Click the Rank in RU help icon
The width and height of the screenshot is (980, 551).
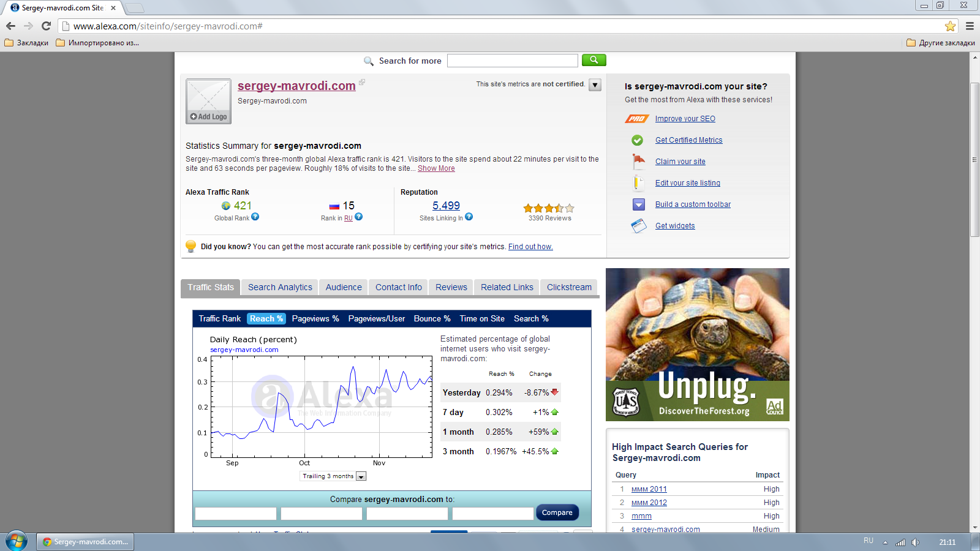(358, 217)
